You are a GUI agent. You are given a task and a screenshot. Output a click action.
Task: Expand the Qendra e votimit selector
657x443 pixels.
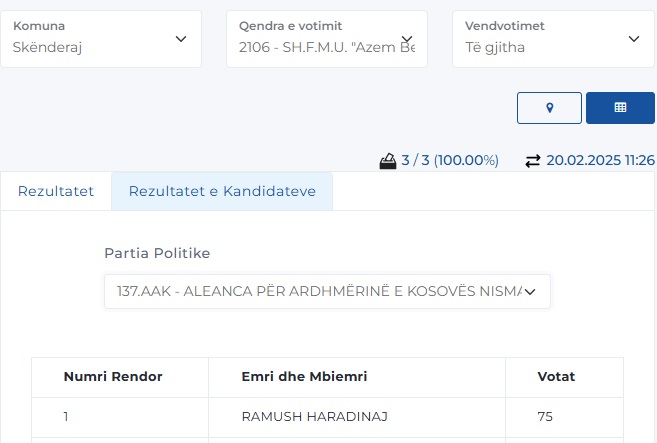click(326, 39)
